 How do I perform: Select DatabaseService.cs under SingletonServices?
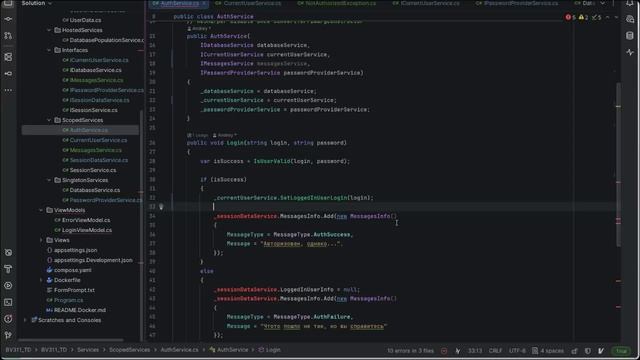(x=91, y=190)
